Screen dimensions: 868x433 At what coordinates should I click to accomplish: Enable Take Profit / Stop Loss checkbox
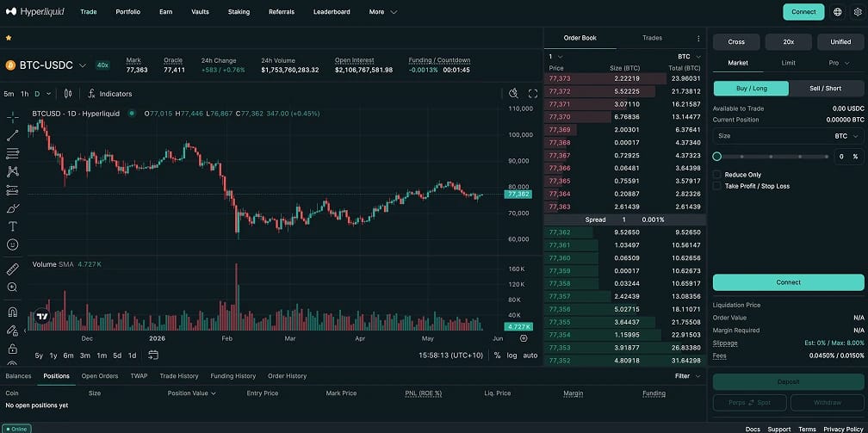717,186
